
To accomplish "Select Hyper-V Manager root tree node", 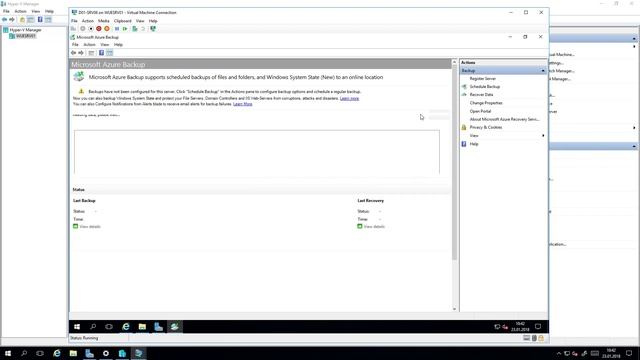I will pyautogui.click(x=25, y=30).
